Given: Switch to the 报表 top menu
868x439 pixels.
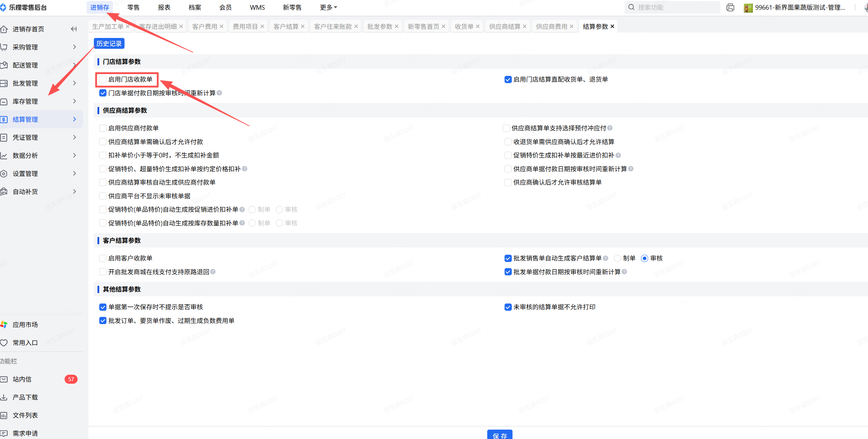Looking at the screenshot, I should pos(164,7).
